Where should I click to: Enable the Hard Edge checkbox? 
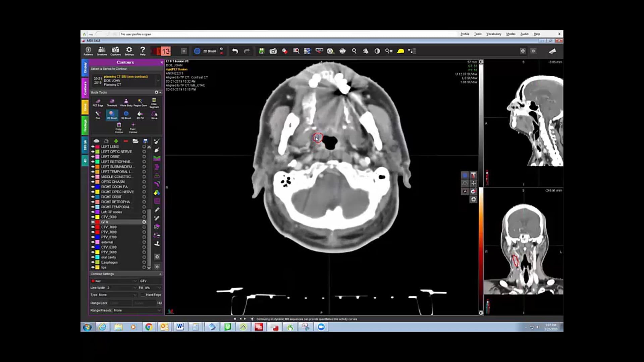[143, 295]
